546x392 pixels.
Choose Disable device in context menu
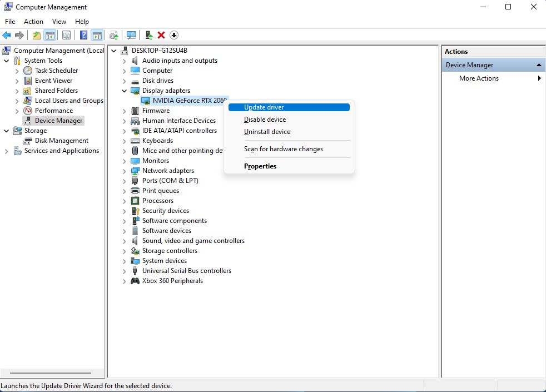point(289,120)
